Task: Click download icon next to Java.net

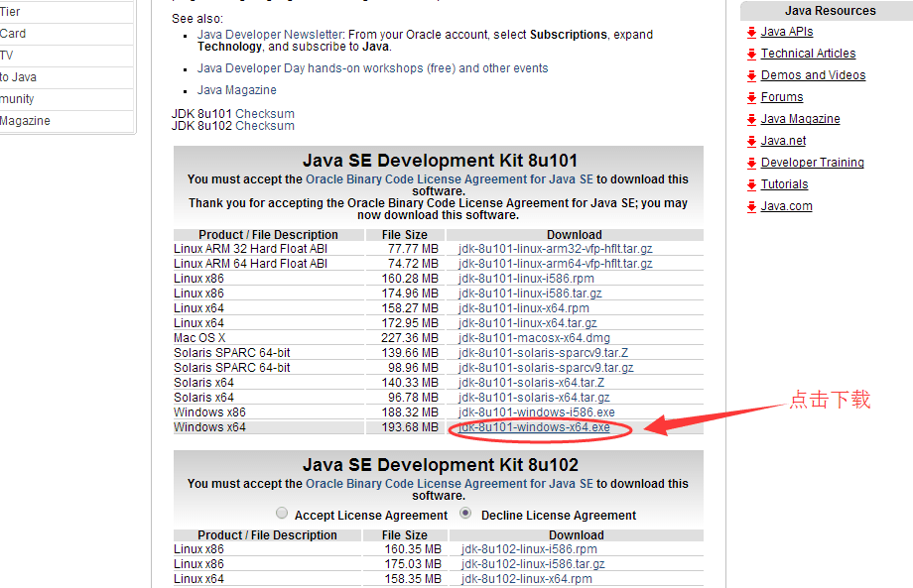Action: (x=754, y=140)
